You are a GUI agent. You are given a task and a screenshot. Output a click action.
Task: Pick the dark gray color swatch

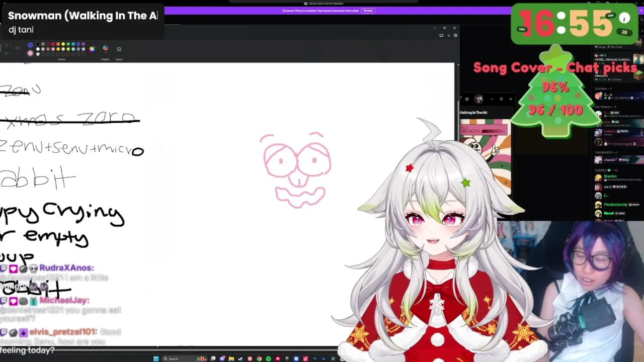coord(43,44)
